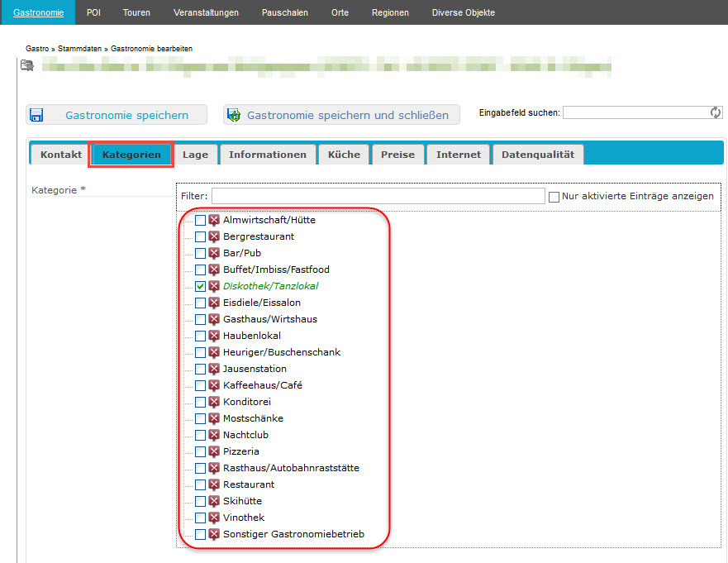This screenshot has height=563, width=728.
Task: Open the Regionen menu
Action: pyautogui.click(x=390, y=12)
